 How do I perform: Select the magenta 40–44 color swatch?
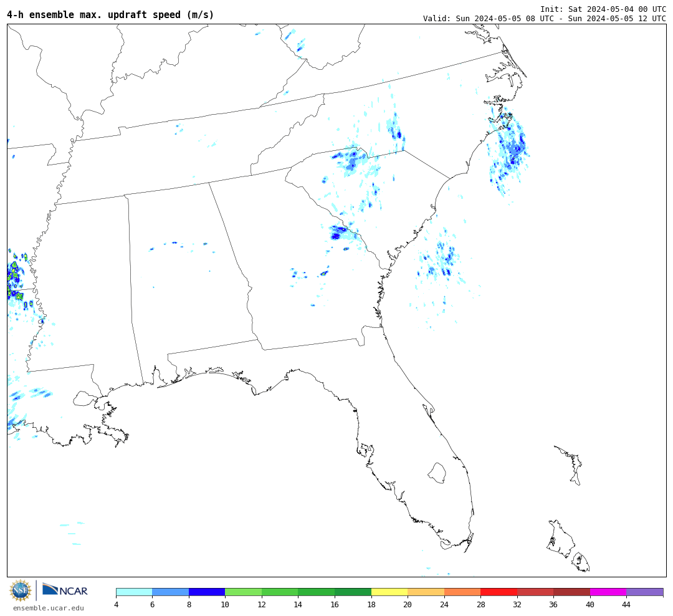[608, 592]
